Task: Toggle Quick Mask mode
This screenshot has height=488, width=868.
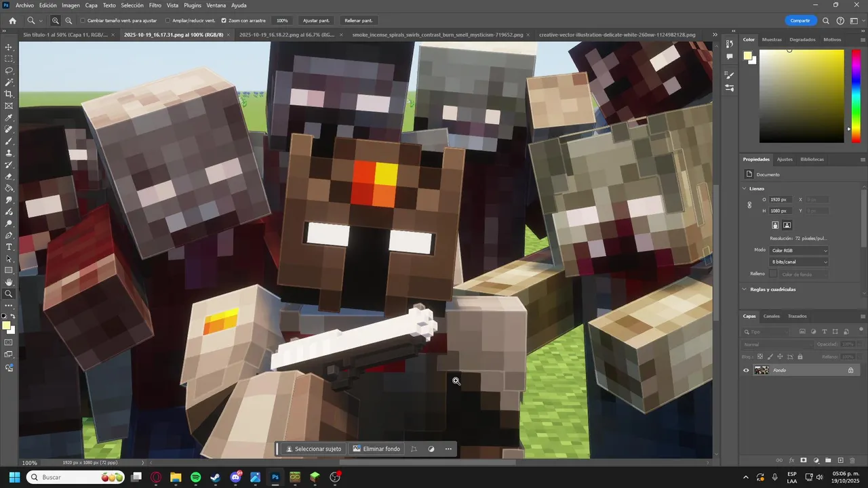Action: click(x=9, y=342)
